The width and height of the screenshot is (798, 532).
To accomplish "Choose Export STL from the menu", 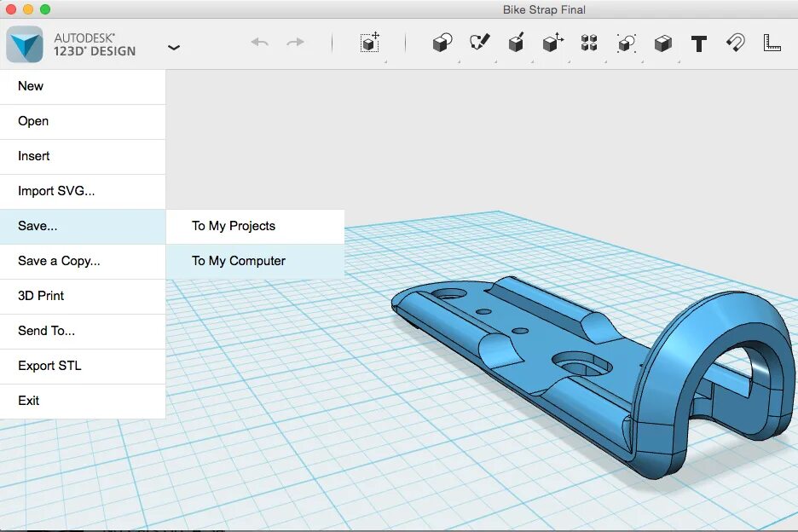I will tap(83, 366).
